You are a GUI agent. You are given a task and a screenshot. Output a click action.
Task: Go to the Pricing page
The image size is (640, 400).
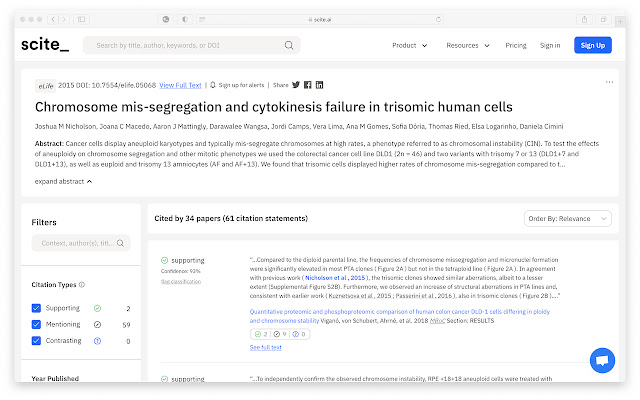(x=516, y=45)
